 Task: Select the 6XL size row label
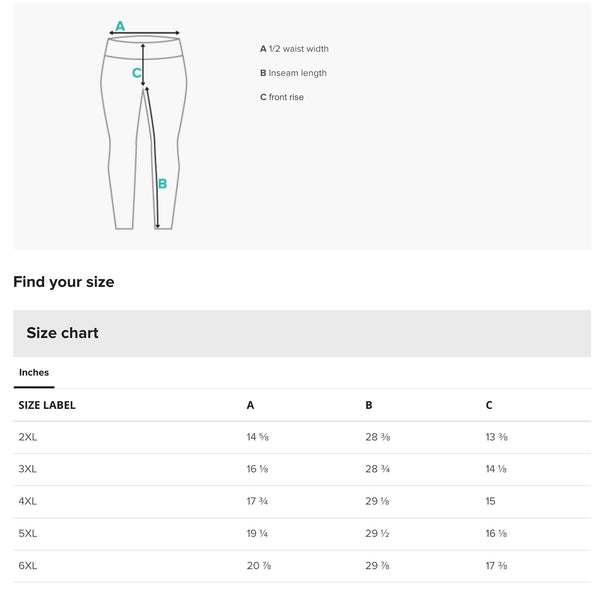point(28,565)
